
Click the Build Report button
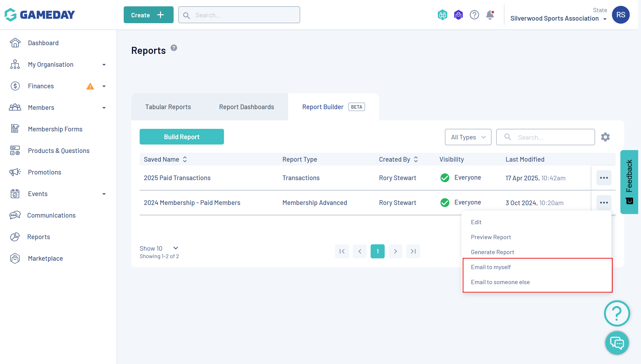pos(182,137)
